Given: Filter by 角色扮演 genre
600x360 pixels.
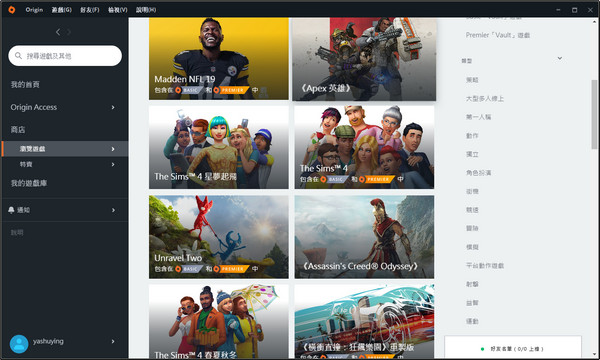Looking at the screenshot, I should [478, 173].
